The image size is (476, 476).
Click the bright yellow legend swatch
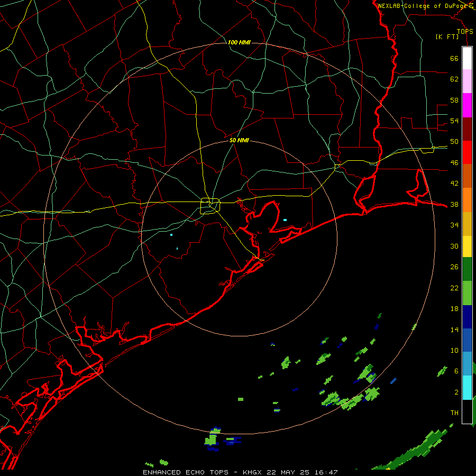[x=467, y=246]
